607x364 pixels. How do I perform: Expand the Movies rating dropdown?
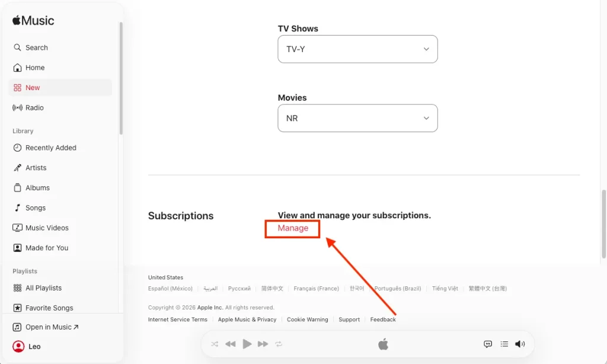357,118
